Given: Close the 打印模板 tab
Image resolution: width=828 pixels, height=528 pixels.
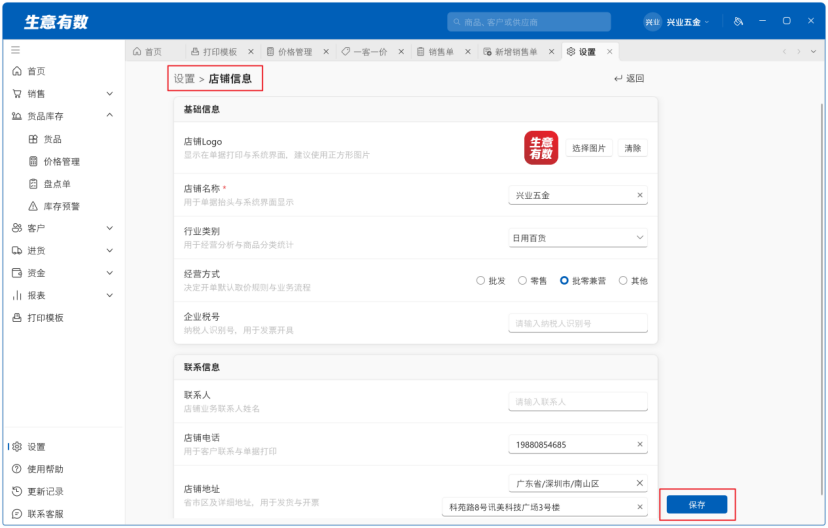Looking at the screenshot, I should [251, 52].
